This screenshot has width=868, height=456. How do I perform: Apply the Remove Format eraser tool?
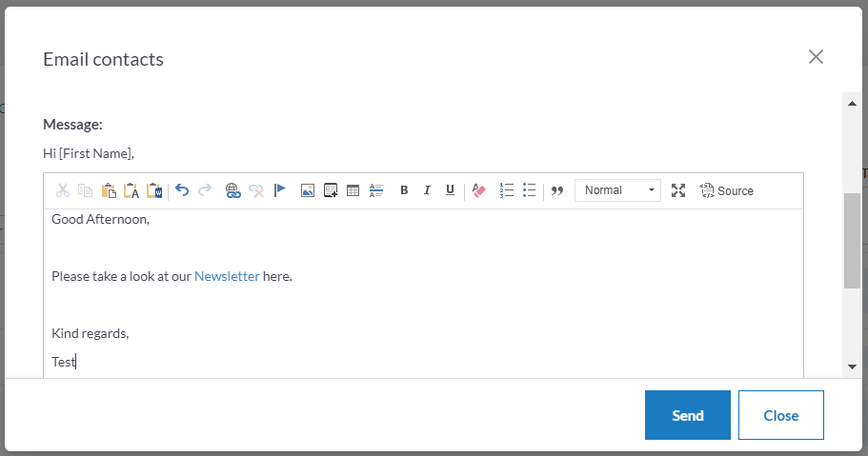pyautogui.click(x=478, y=190)
